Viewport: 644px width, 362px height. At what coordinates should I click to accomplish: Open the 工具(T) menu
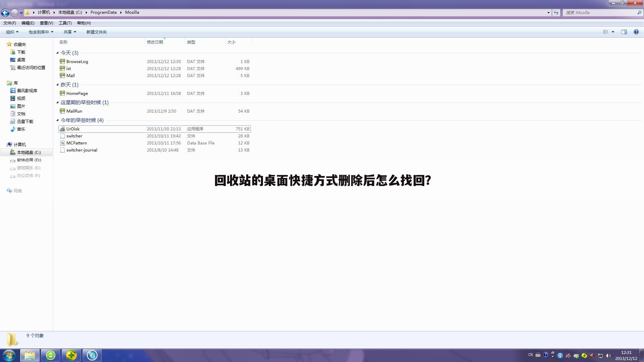[65, 23]
